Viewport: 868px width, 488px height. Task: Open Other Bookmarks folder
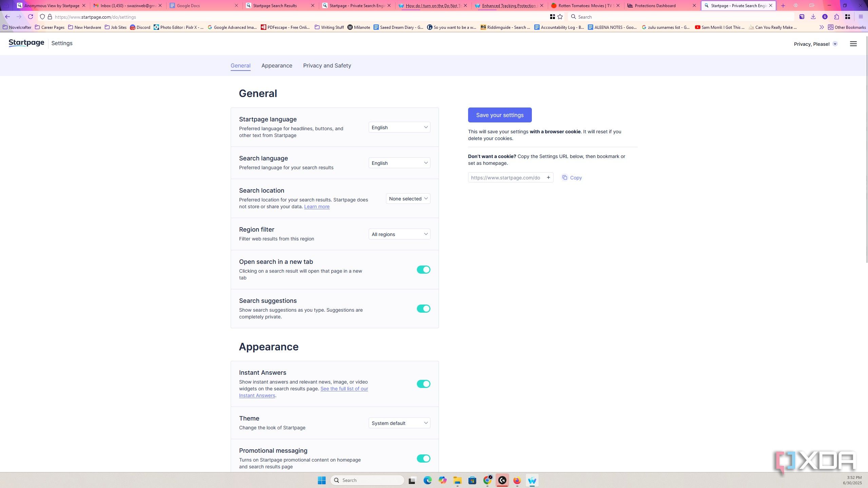[847, 27]
